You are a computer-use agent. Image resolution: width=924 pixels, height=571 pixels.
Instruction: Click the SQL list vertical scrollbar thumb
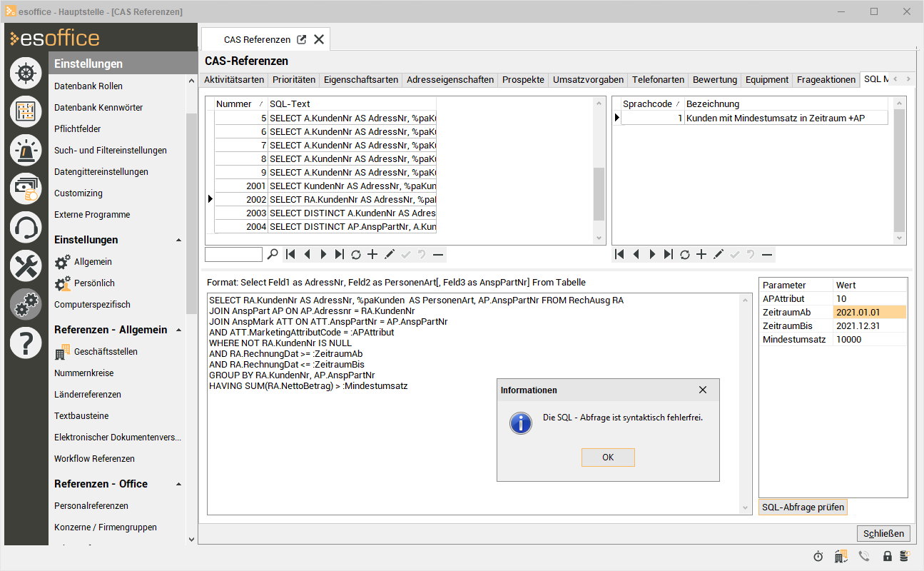point(599,194)
